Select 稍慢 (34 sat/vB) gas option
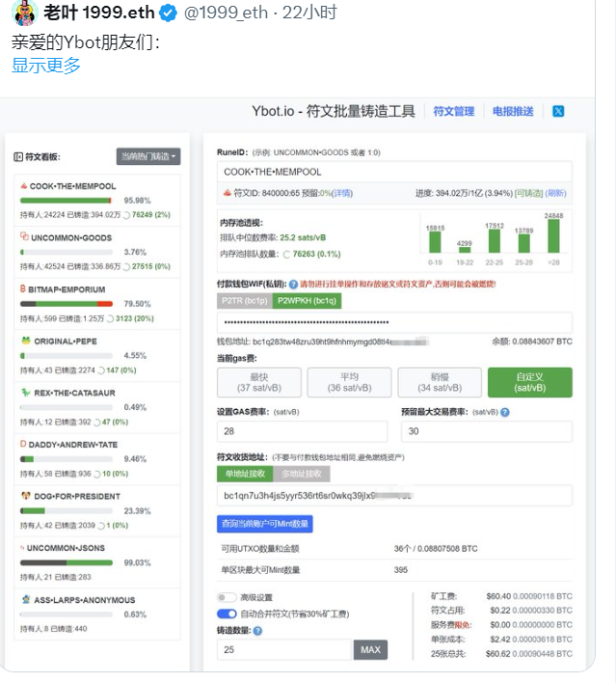The image size is (616, 683). [440, 382]
